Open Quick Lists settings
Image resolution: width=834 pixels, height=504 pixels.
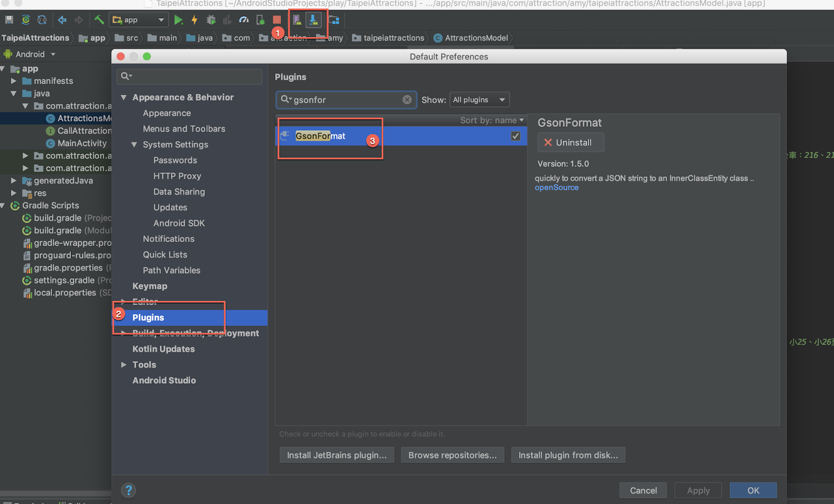point(165,255)
